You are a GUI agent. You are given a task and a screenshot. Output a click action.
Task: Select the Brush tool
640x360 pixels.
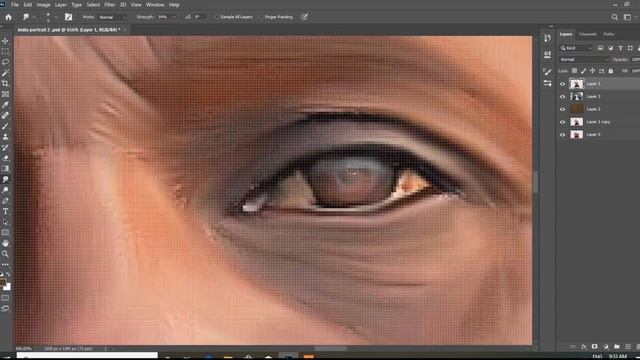(5, 126)
